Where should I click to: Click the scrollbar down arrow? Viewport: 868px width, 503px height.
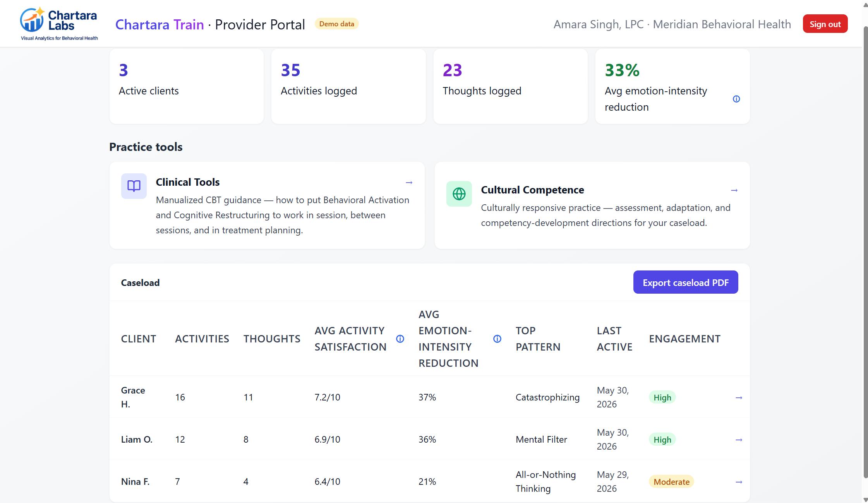click(865, 500)
